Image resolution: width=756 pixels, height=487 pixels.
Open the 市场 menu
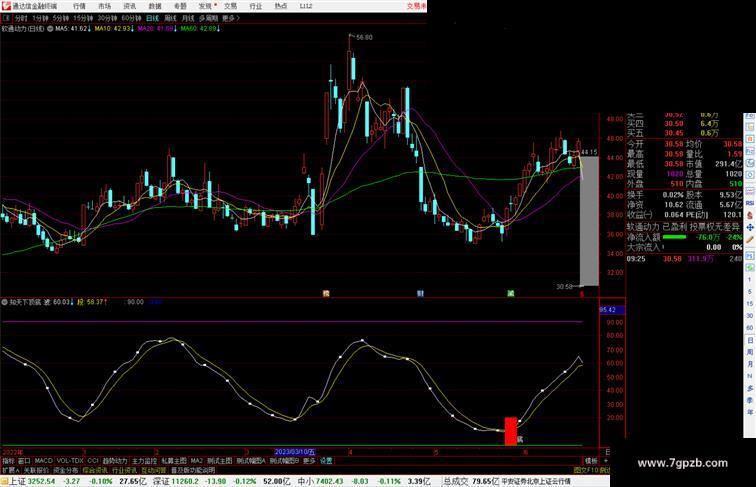104,6
